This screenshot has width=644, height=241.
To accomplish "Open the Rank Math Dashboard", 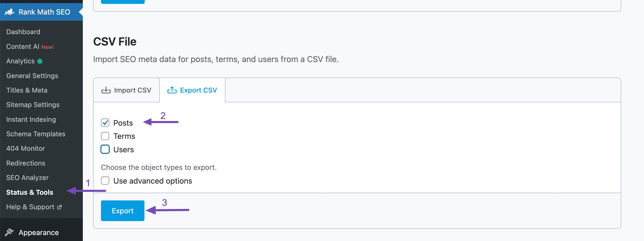I will click(x=23, y=32).
